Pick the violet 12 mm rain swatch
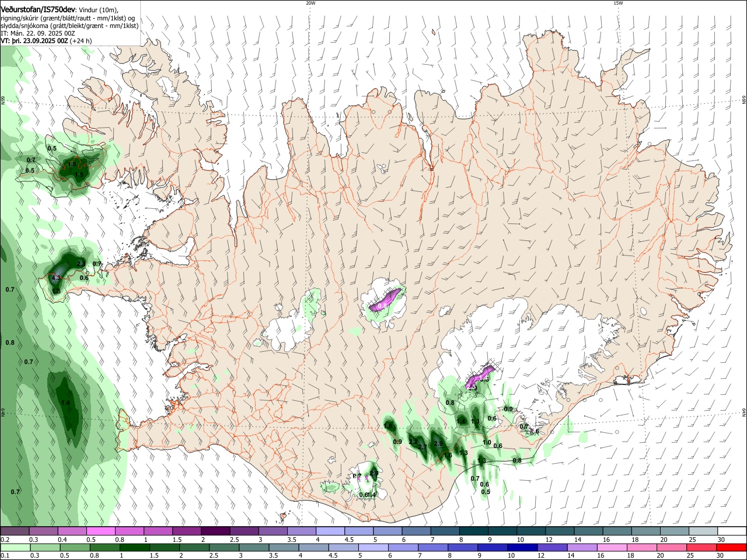747x560 pixels. (551, 548)
